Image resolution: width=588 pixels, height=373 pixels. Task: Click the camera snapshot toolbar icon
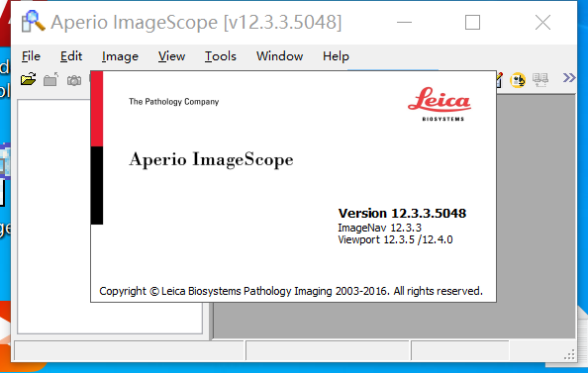(x=74, y=80)
